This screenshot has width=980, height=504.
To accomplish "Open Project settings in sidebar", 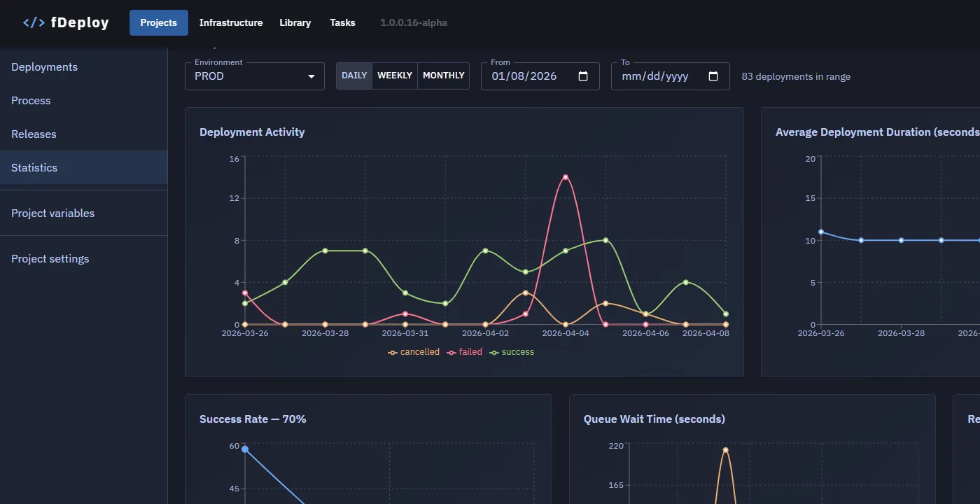I will 50,259.
